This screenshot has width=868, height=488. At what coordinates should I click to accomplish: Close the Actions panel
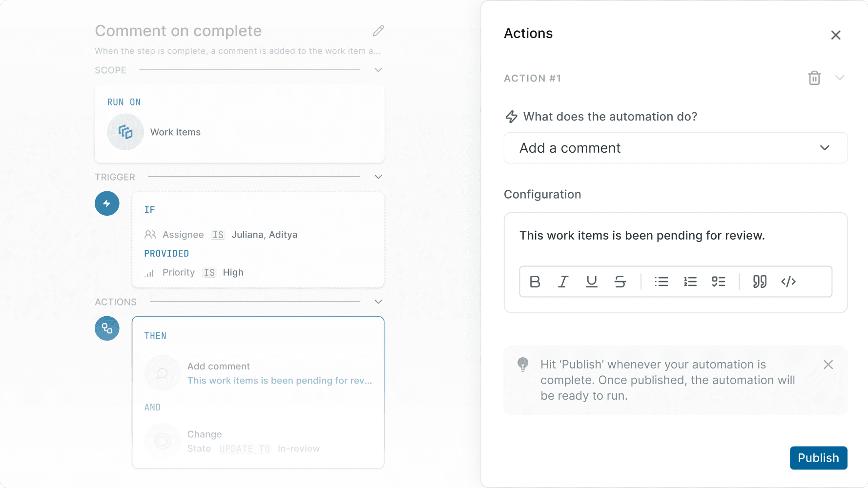pyautogui.click(x=836, y=35)
